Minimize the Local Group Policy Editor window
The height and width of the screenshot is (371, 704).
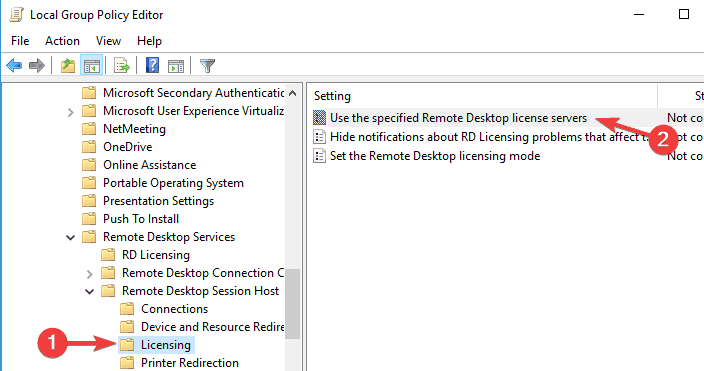click(639, 14)
